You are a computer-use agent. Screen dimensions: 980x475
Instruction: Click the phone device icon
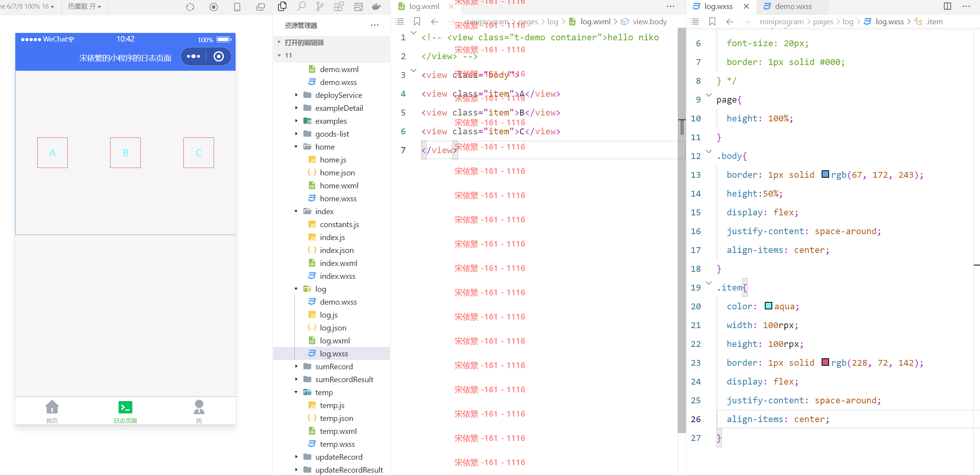pos(237,7)
